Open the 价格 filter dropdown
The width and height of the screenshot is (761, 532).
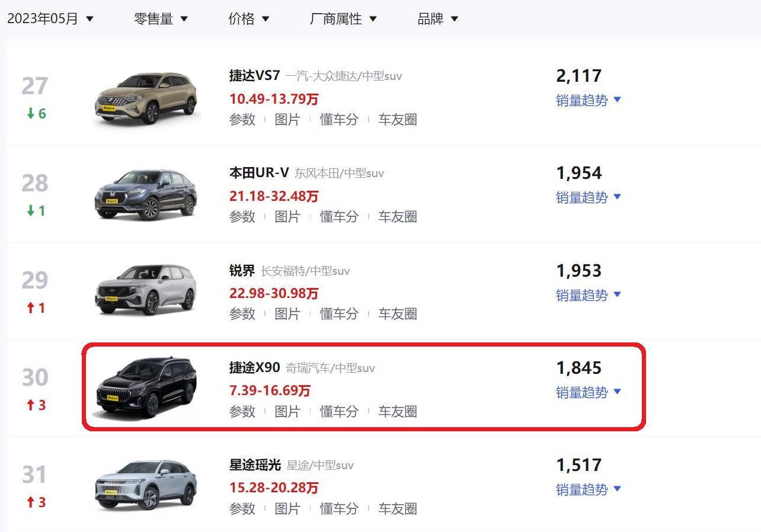(249, 19)
